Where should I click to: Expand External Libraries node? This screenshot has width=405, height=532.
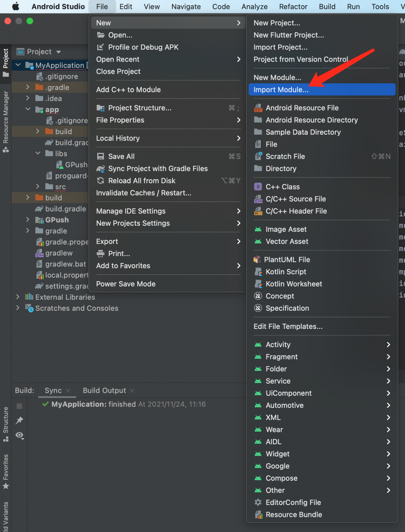click(x=18, y=297)
